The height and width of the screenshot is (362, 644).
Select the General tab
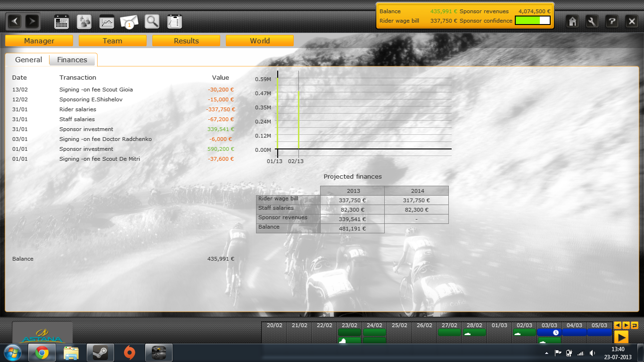pyautogui.click(x=28, y=60)
